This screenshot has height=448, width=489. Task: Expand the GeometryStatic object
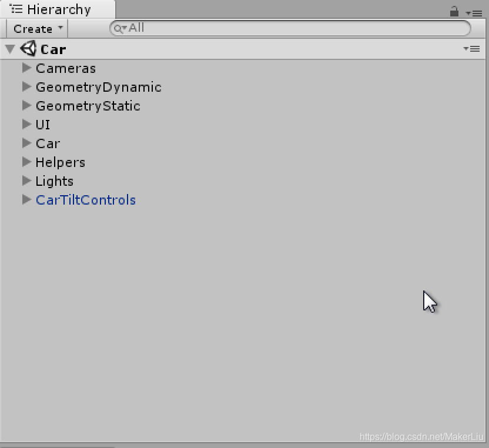(x=27, y=105)
